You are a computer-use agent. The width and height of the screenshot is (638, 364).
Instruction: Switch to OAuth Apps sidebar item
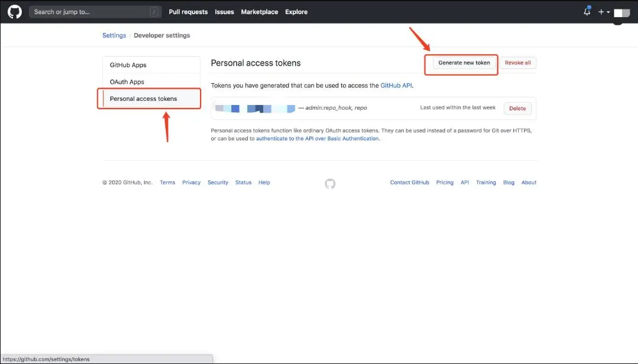pyautogui.click(x=127, y=82)
